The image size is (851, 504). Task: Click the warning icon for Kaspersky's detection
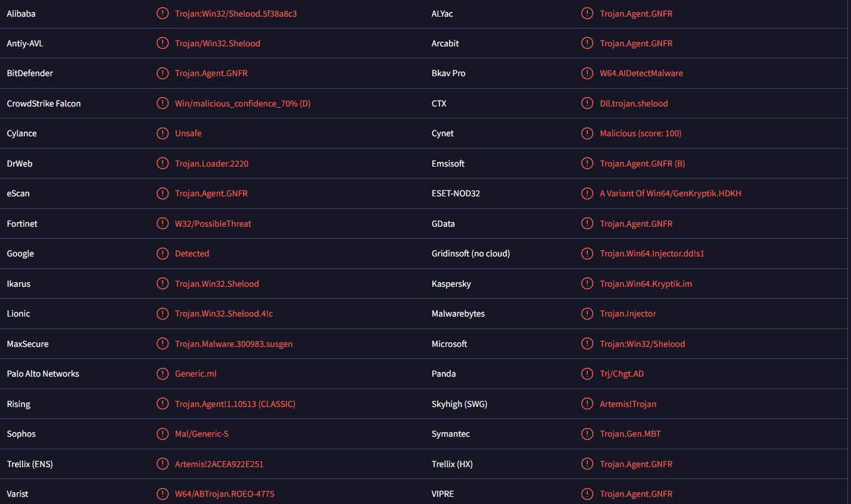coord(587,283)
